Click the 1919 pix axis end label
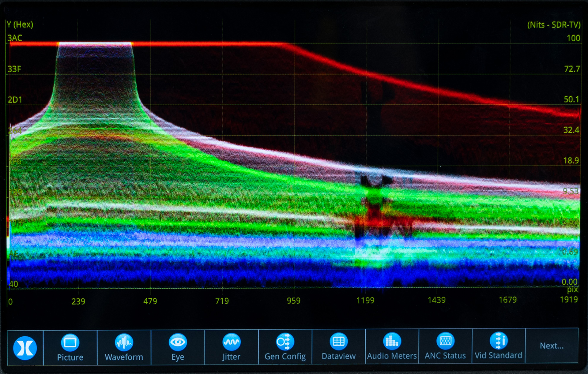The height and width of the screenshot is (374, 588). (x=569, y=300)
